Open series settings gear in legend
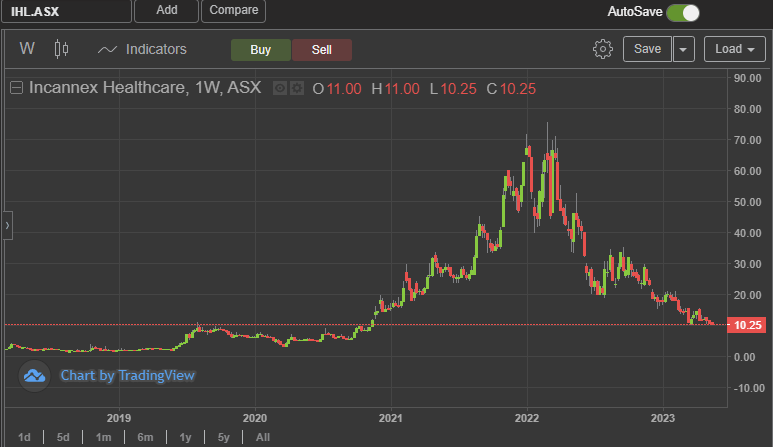The height and width of the screenshot is (447, 773). coord(297,88)
